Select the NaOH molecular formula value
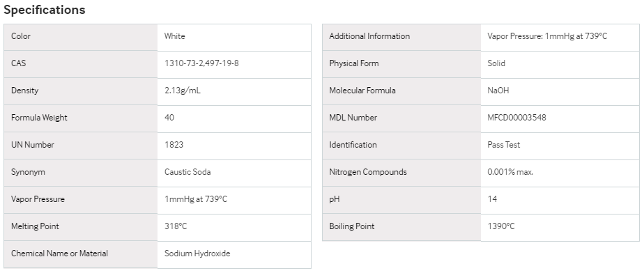644x273 pixels. (x=498, y=91)
